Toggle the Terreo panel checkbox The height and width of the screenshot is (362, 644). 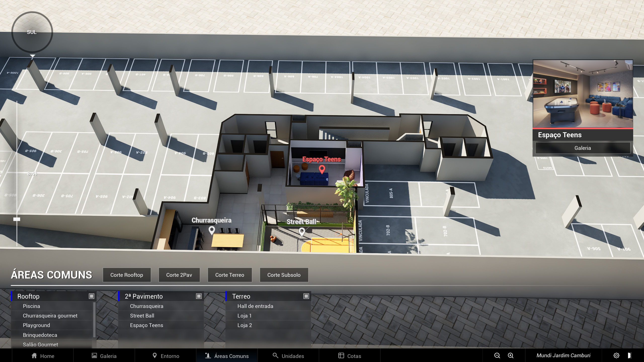[306, 296]
